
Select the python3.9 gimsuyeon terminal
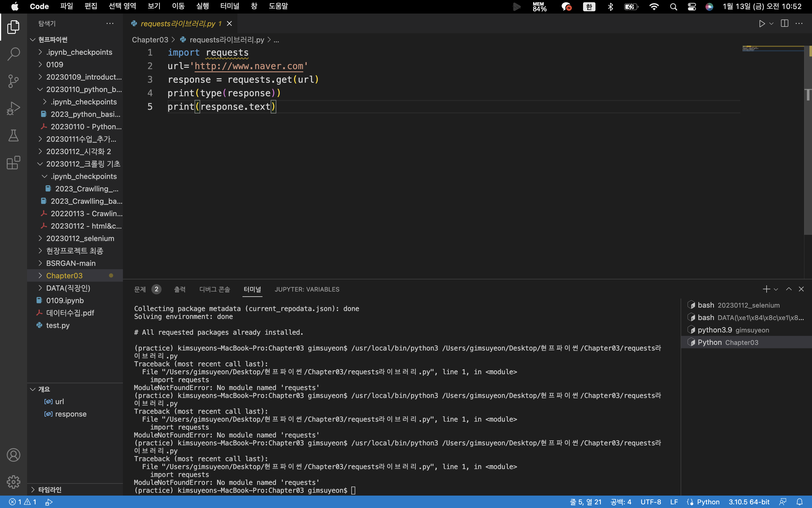tap(746, 330)
